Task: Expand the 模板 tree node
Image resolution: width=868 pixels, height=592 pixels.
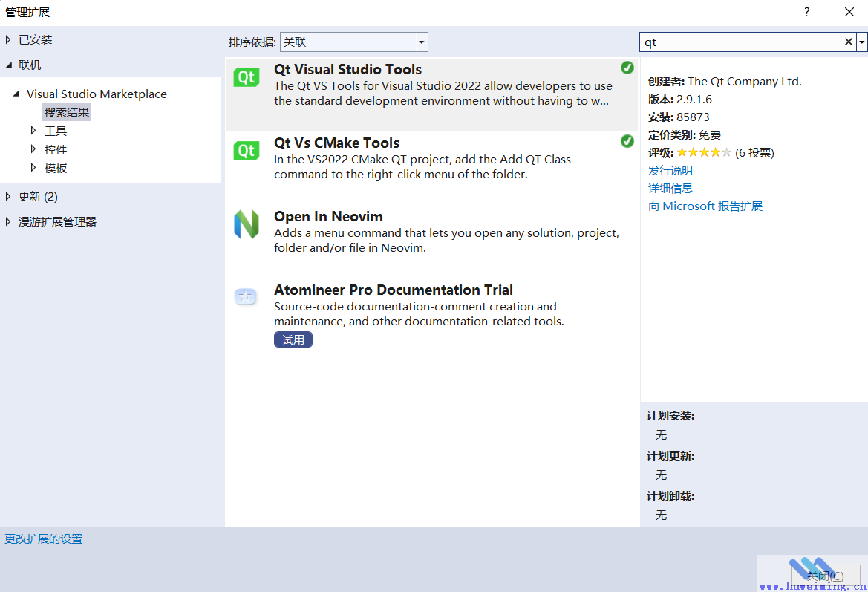Action: (33, 167)
